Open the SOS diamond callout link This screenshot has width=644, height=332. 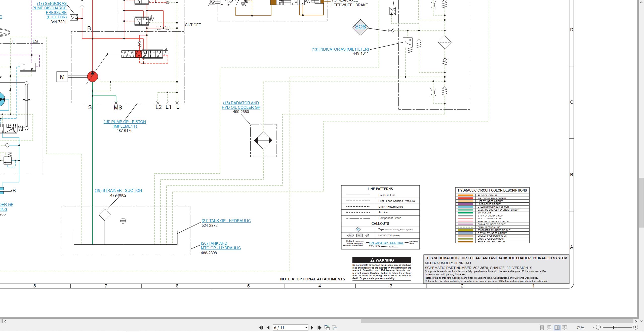coord(360,27)
